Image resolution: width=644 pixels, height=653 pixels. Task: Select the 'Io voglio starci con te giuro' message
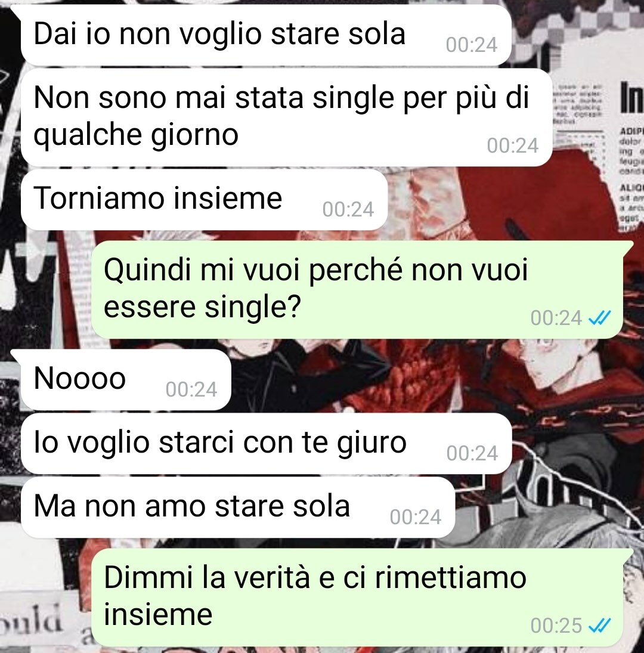click(x=266, y=444)
